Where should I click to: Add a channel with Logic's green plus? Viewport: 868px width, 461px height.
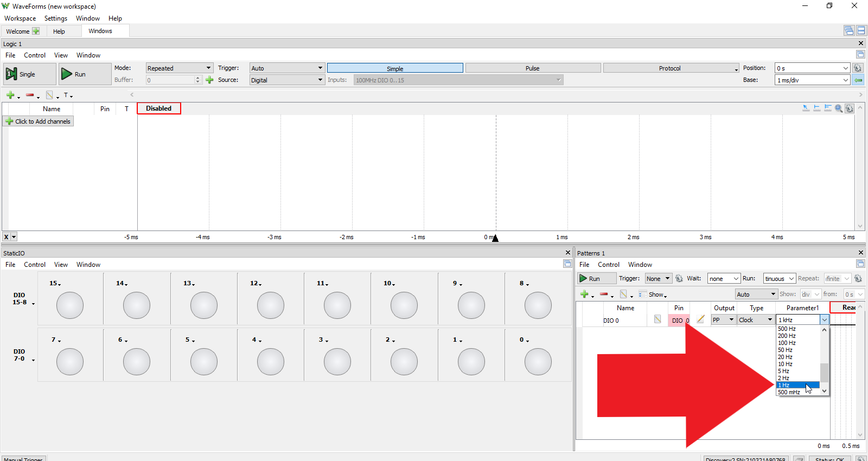[10, 95]
